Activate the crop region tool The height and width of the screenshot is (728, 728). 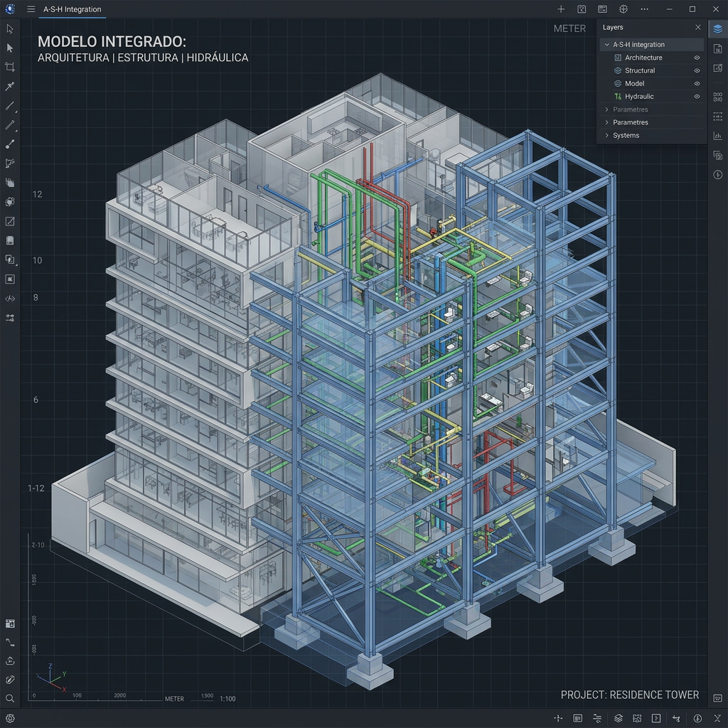pyautogui.click(x=10, y=67)
